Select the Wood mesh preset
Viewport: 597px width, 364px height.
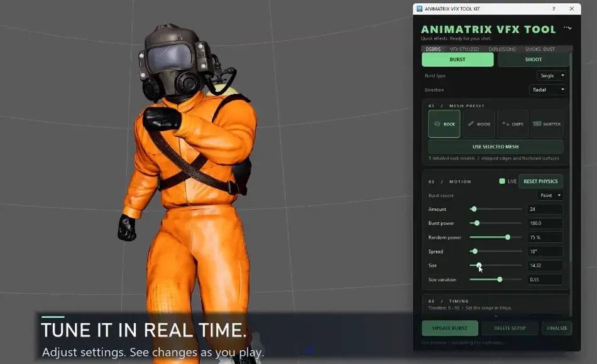tap(479, 124)
